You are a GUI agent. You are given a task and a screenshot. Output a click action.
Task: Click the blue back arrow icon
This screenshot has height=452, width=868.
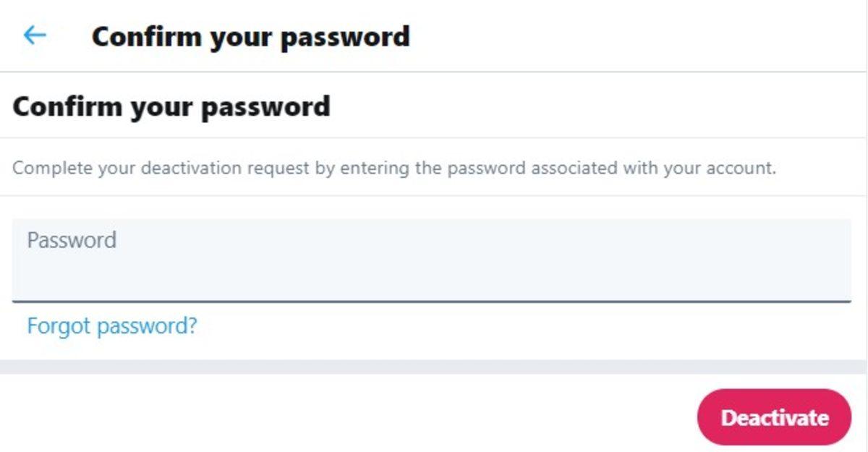[35, 35]
